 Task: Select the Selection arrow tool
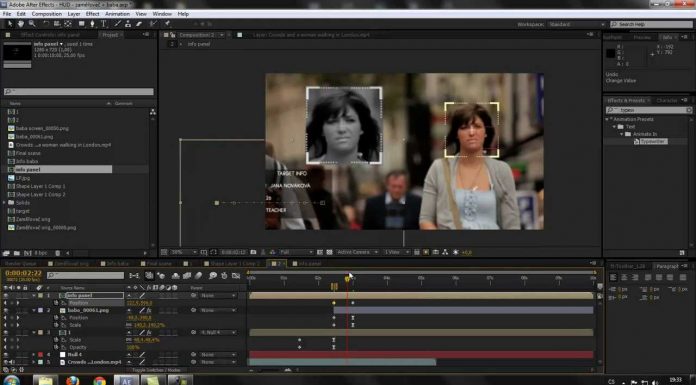pos(10,24)
